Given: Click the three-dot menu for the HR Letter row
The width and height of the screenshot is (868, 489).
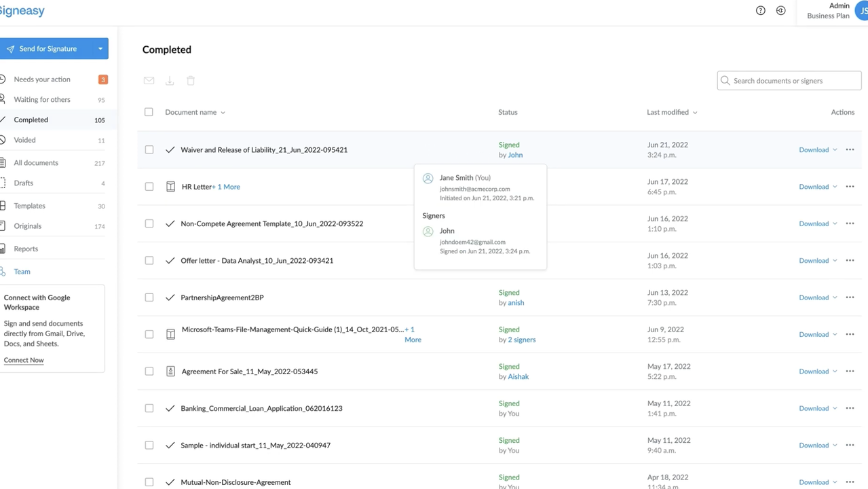Looking at the screenshot, I should (x=850, y=187).
